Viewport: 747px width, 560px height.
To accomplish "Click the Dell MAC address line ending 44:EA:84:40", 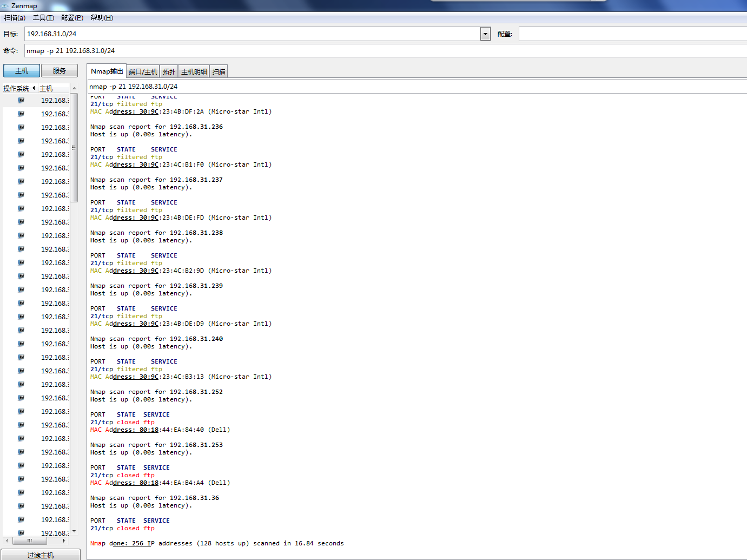I will point(160,430).
